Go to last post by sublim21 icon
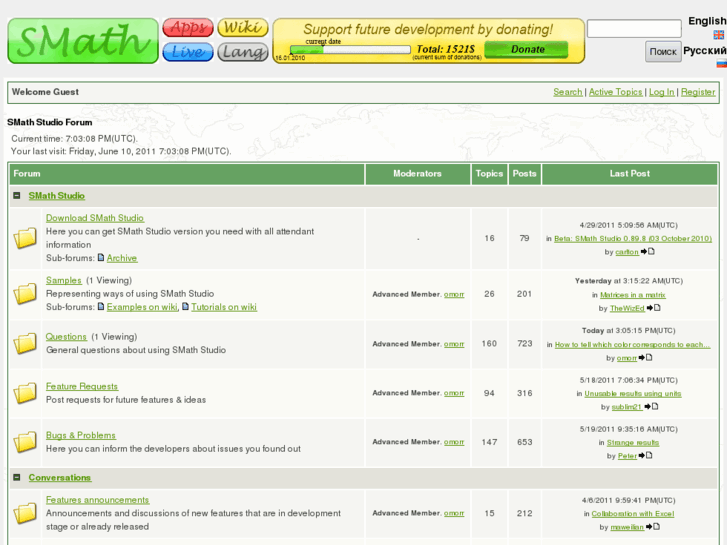727x545 pixels. [651, 406]
